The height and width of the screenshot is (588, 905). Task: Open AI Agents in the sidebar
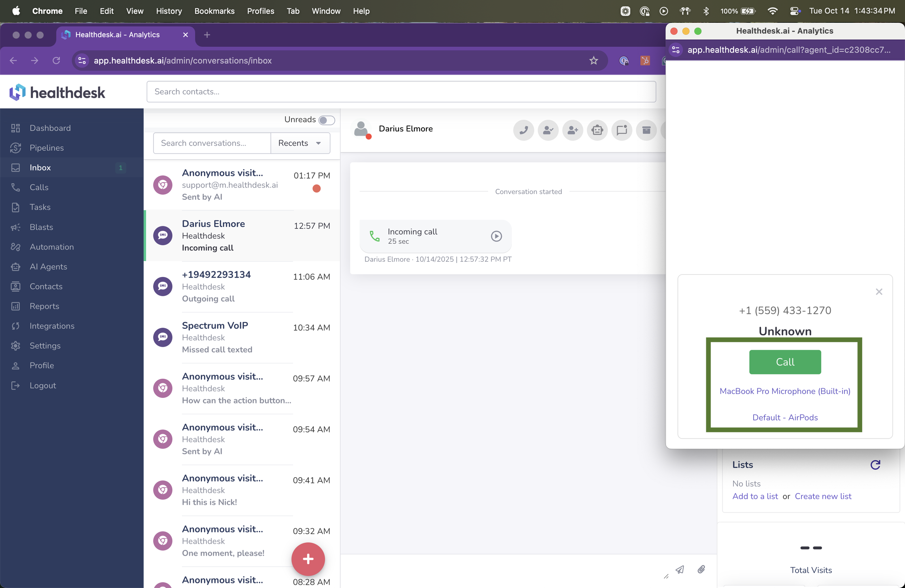48,266
